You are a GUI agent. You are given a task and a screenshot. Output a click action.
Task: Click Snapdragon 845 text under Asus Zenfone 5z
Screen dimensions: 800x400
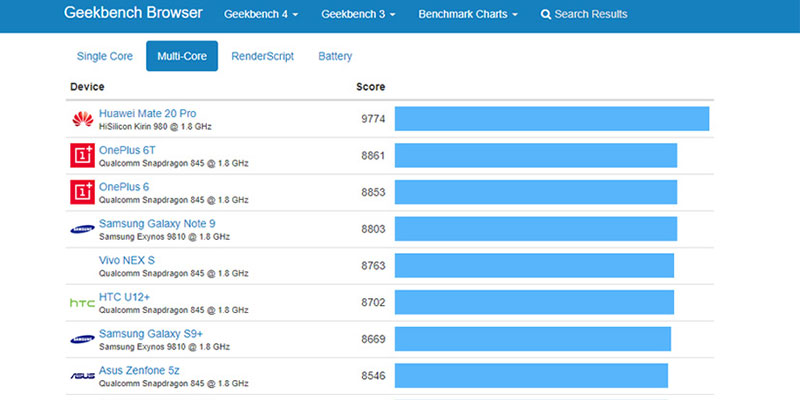click(173, 384)
